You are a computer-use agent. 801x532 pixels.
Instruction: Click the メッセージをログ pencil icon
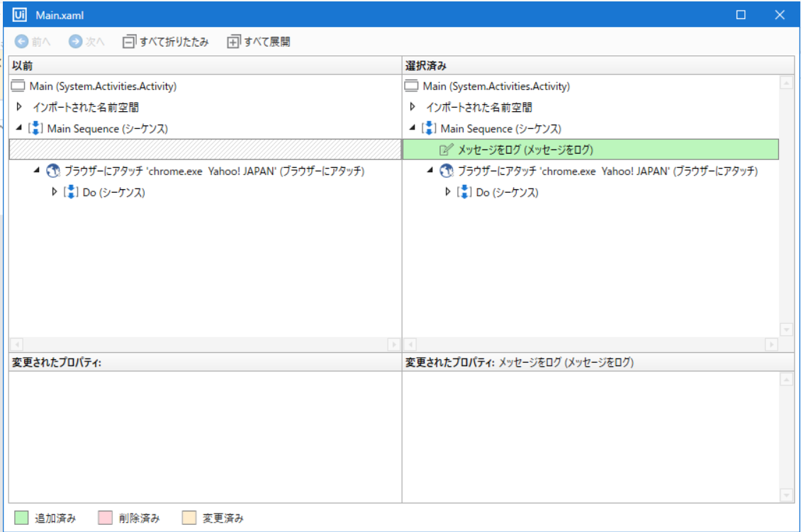pyautogui.click(x=446, y=149)
